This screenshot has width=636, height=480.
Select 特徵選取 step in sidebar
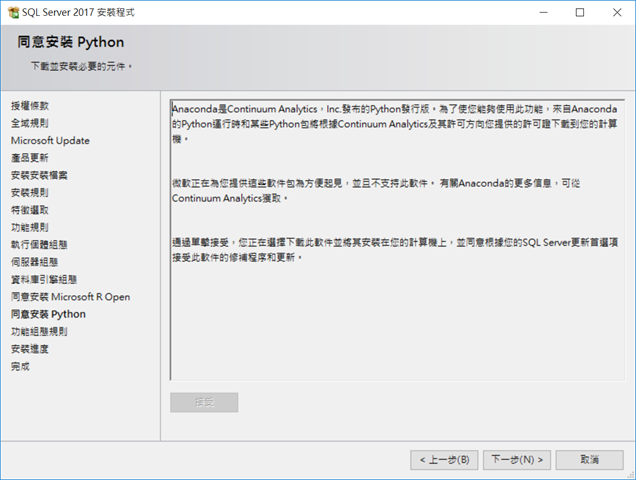[x=30, y=210]
